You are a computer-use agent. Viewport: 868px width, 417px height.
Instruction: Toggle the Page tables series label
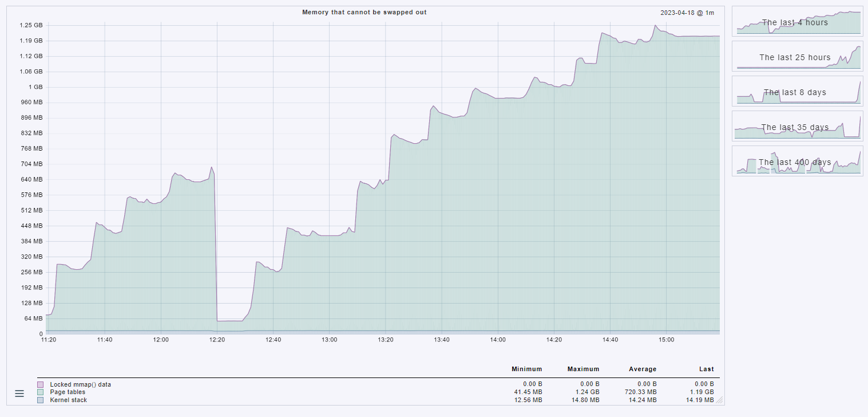click(68, 392)
